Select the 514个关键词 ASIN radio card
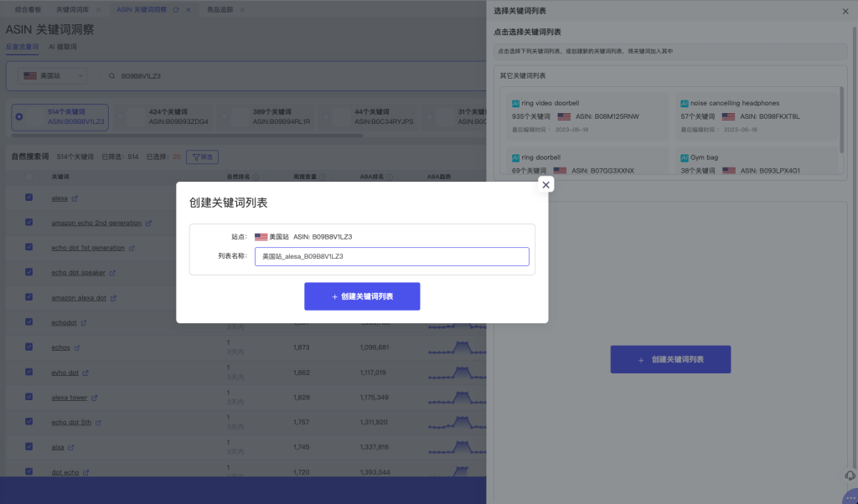This screenshot has height=504, width=858. point(59,117)
